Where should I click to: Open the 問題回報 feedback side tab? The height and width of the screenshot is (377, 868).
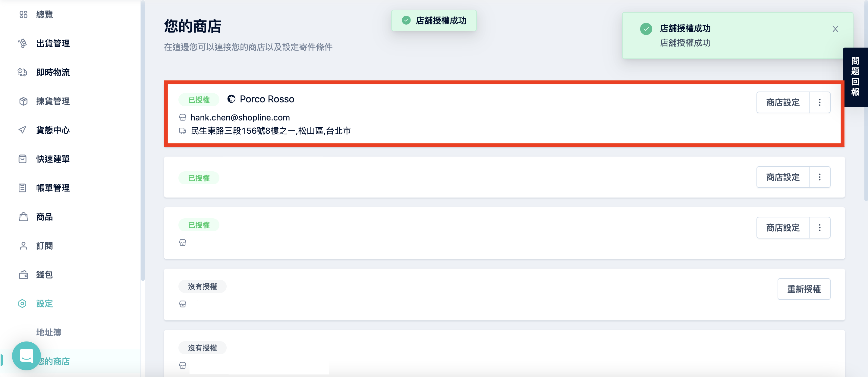855,77
